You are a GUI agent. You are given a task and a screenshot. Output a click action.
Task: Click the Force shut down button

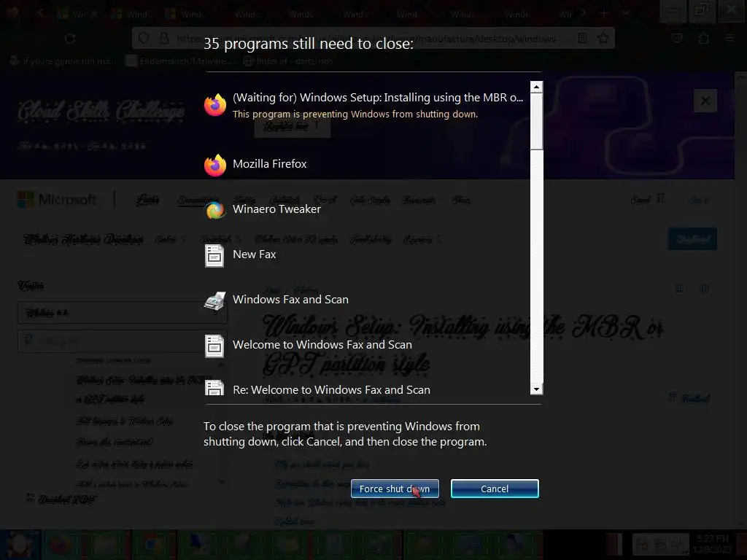(x=395, y=489)
